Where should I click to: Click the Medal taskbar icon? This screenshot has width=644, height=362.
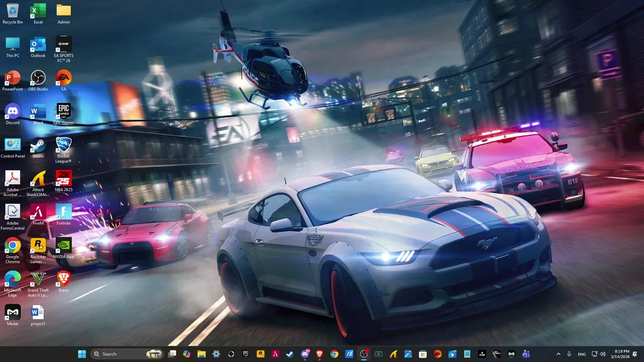pyautogui.click(x=511, y=354)
